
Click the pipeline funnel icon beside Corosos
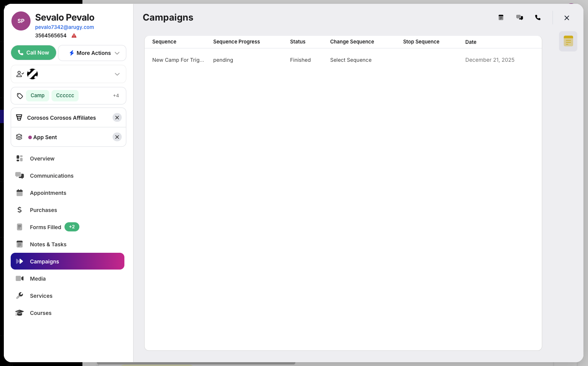[19, 118]
